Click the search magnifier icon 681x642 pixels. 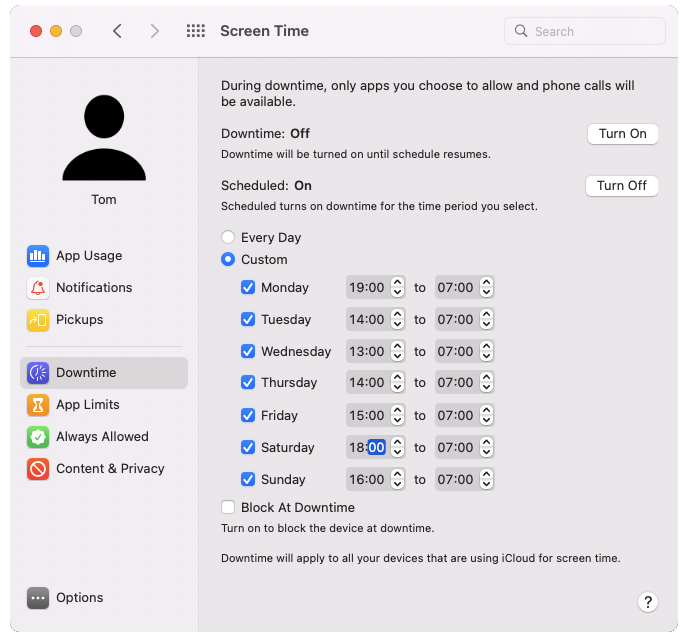521,31
